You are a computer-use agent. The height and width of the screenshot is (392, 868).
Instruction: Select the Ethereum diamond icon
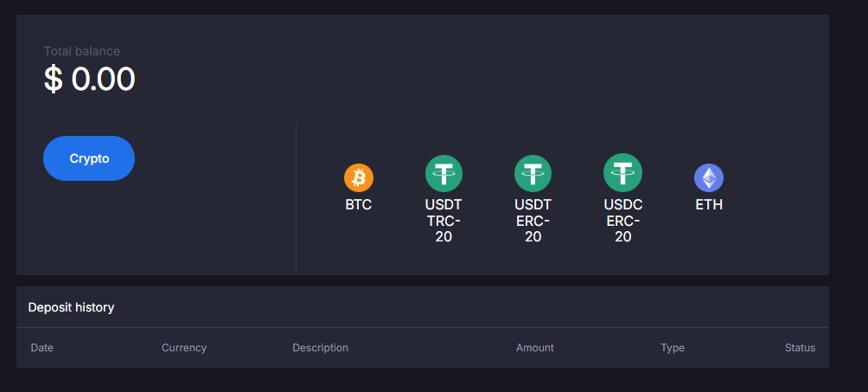coord(709,177)
